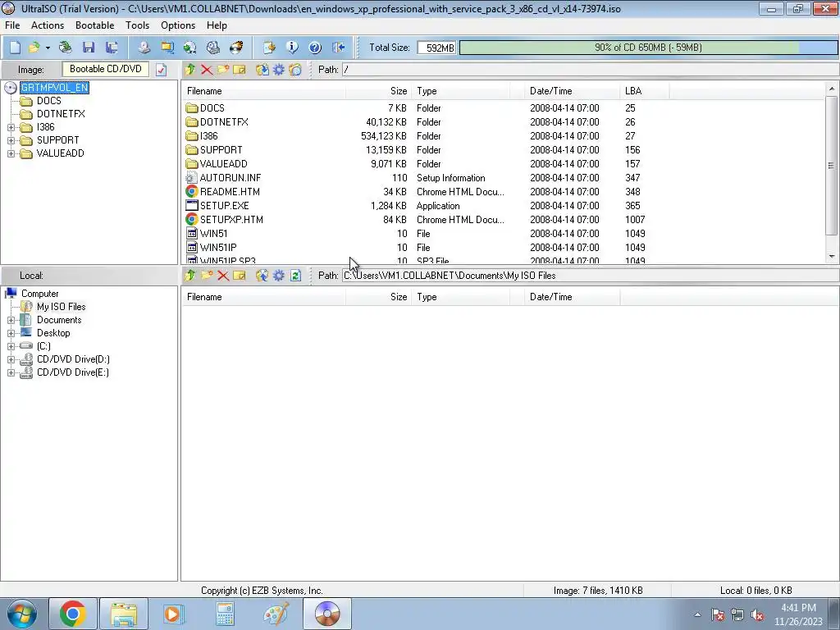The image size is (840, 630).
Task: Open the Tools menu
Action: pyautogui.click(x=137, y=25)
